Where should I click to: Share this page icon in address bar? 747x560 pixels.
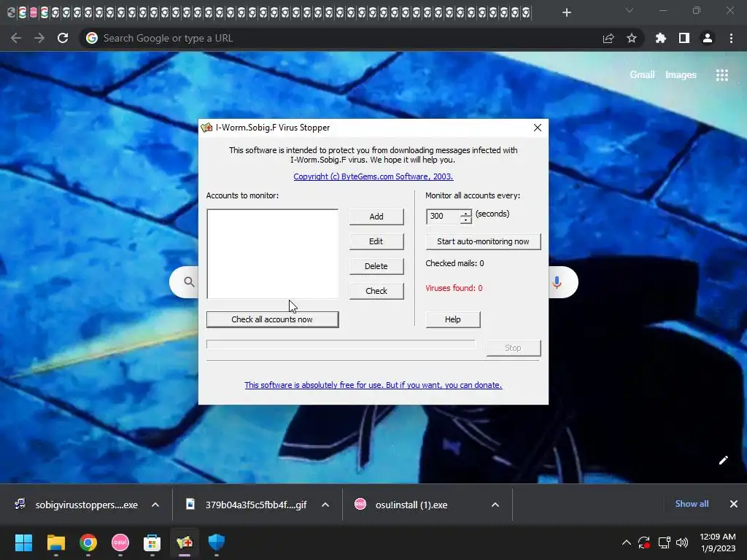pos(608,38)
